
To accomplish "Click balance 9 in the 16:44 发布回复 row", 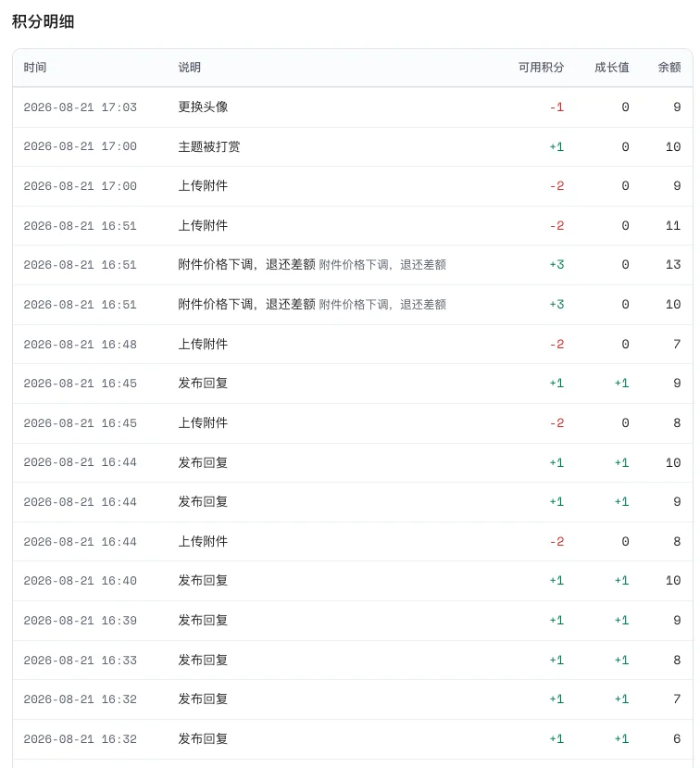I will [x=677, y=502].
